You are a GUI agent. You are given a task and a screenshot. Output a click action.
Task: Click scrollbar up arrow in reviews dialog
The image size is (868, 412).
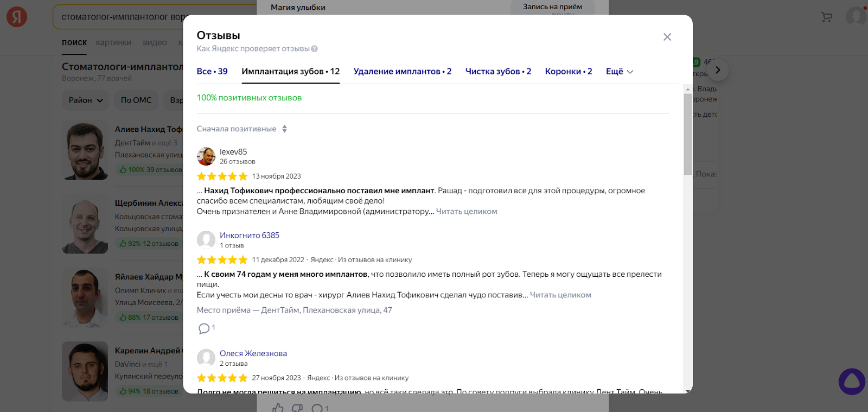point(688,89)
